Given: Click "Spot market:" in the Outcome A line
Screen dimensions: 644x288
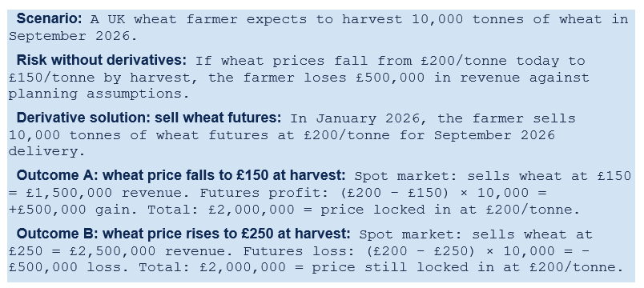Looking at the screenshot, I should pyautogui.click(x=406, y=177).
